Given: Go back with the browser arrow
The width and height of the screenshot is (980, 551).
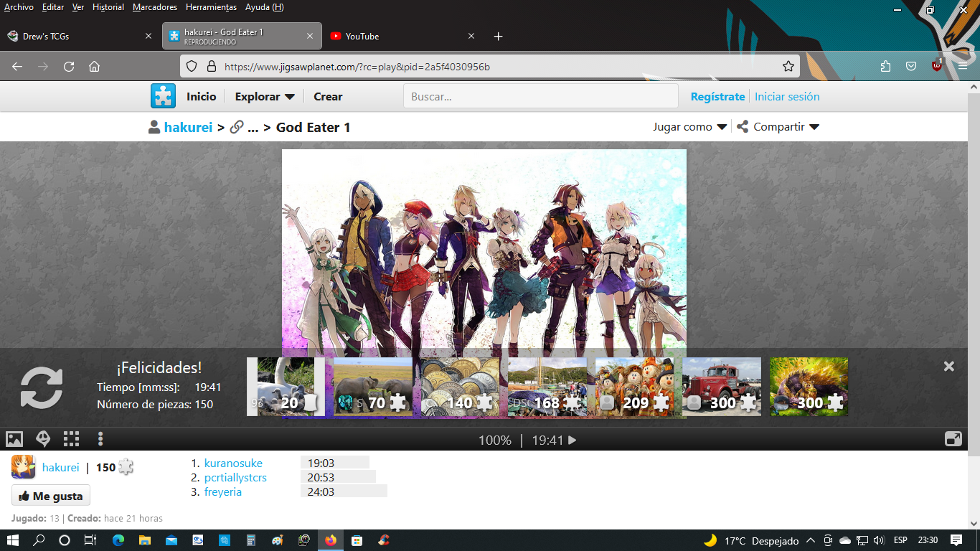Looking at the screenshot, I should click(x=17, y=67).
